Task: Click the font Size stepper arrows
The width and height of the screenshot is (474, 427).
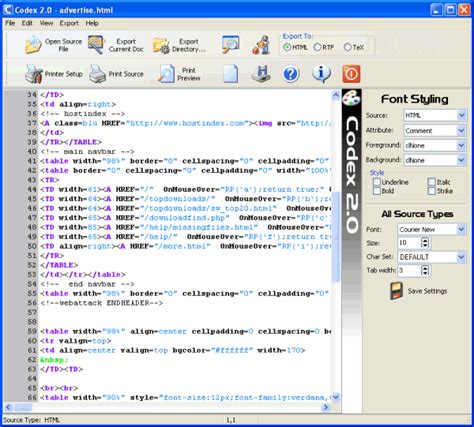Action: pyautogui.click(x=425, y=242)
